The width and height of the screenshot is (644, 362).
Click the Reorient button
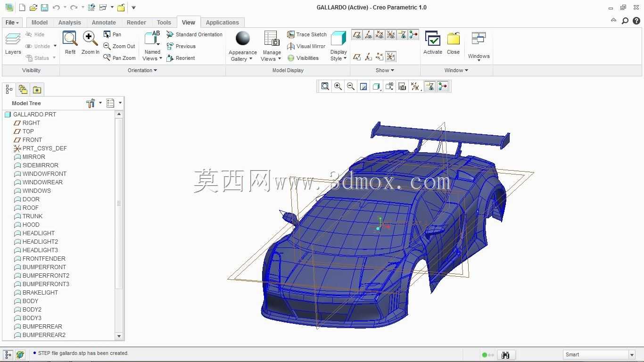click(x=181, y=58)
